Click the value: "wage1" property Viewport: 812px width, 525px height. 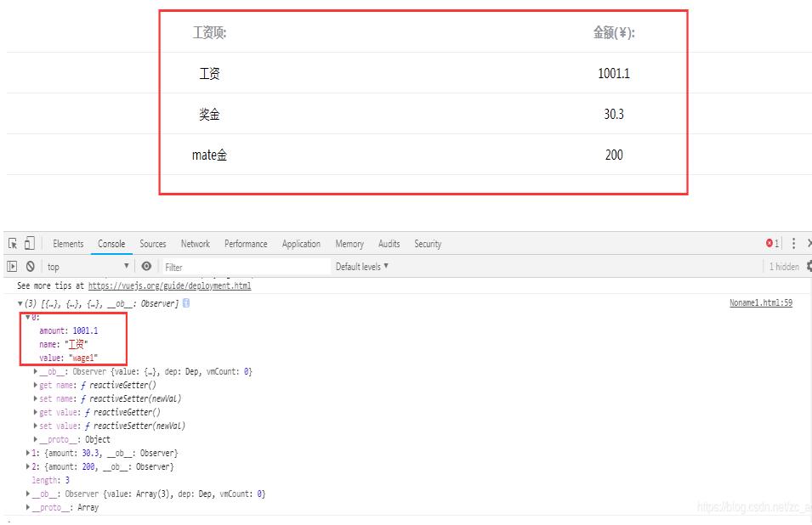tap(68, 358)
